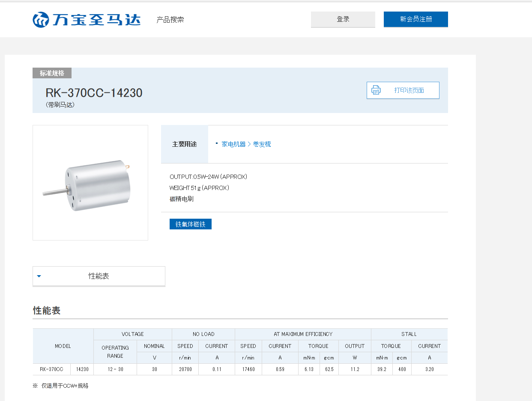This screenshot has width=532, height=401.
Task: Click the Mabuchi Motor logo
Action: [87, 20]
